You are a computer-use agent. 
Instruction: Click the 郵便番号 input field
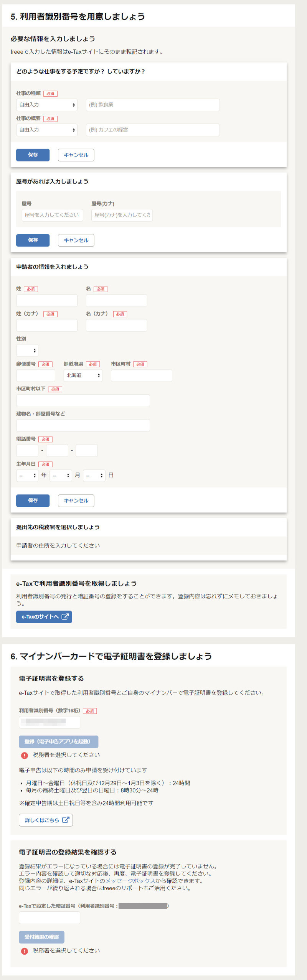pyautogui.click(x=35, y=376)
